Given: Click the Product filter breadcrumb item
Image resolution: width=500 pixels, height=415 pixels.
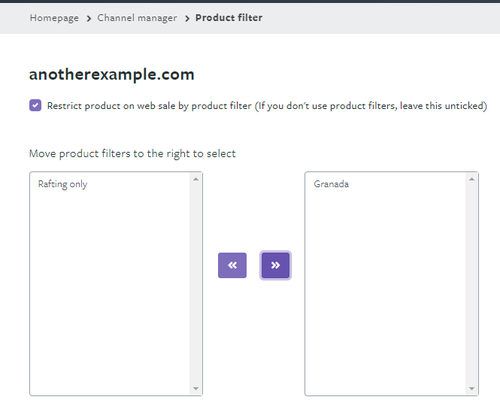Looking at the screenshot, I should coord(229,18).
